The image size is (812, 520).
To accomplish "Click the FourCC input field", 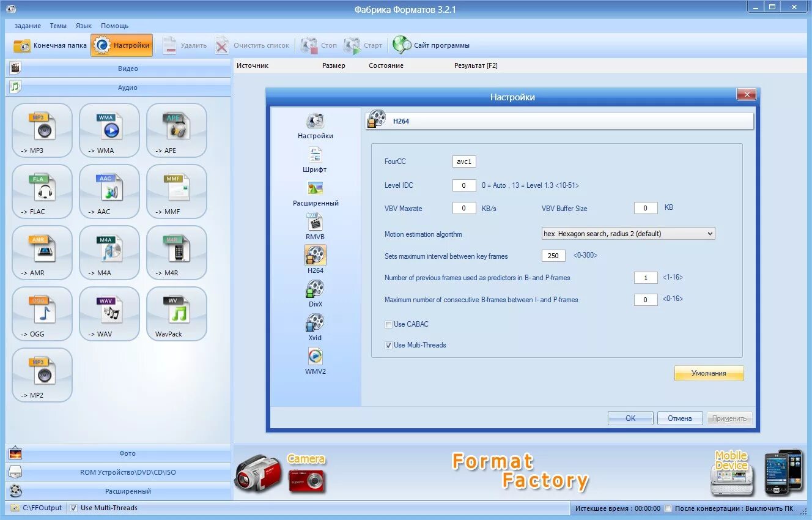I will click(464, 162).
